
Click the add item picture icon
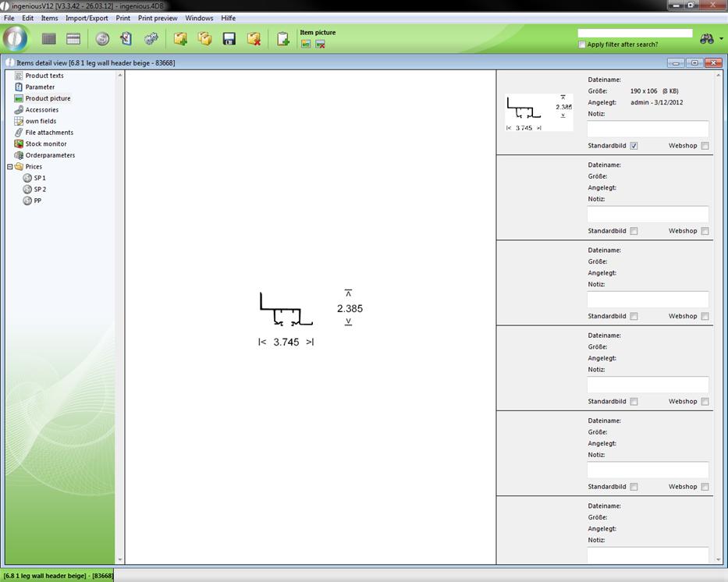coord(306,44)
